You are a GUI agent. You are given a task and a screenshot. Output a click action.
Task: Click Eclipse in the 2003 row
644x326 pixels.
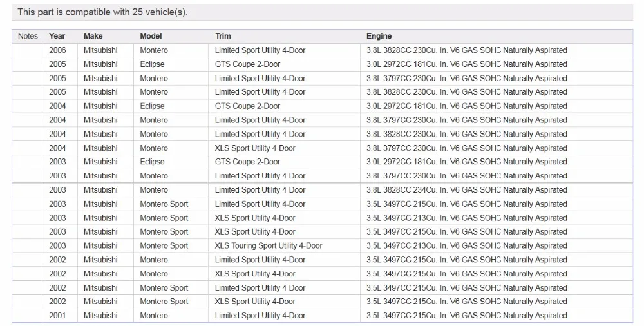(x=152, y=162)
